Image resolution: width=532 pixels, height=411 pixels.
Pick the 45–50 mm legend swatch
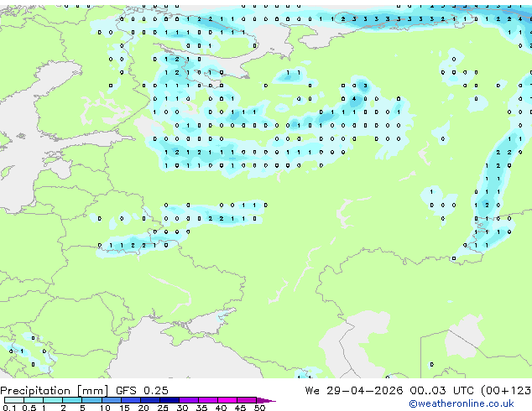pos(247,400)
